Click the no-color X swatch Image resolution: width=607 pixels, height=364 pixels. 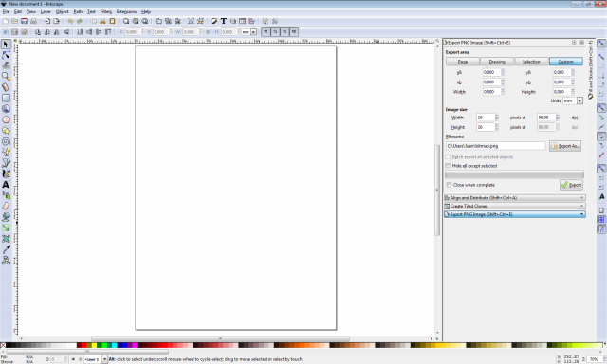pyautogui.click(x=3, y=345)
